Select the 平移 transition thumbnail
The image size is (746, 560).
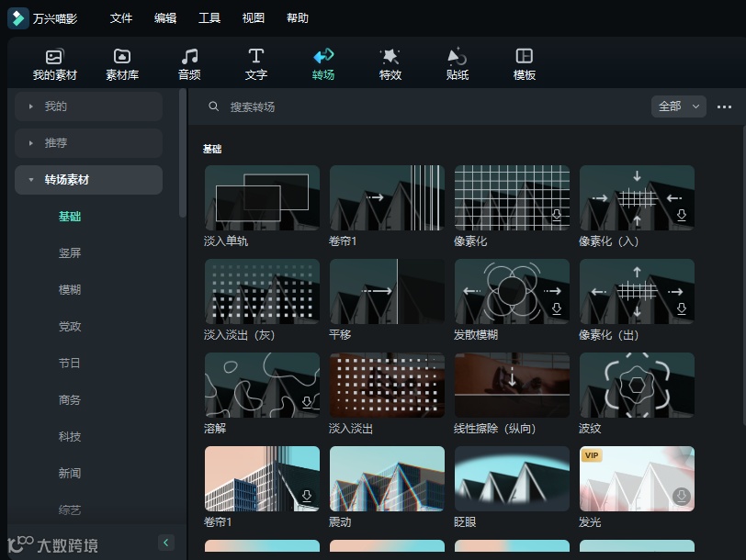(388, 291)
